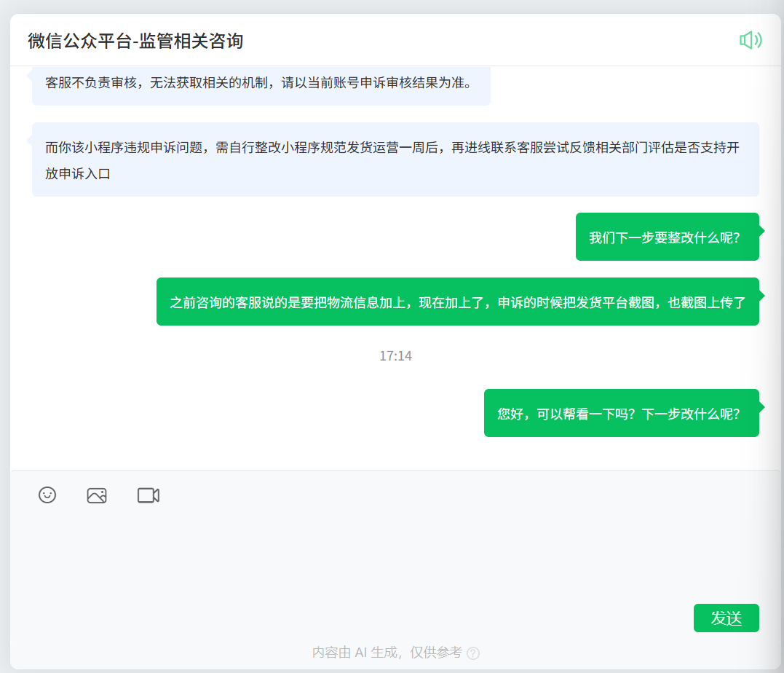Viewport: 784px width, 673px height.
Task: Select title 微信公众平台-监管相关咨询
Action: (x=135, y=41)
